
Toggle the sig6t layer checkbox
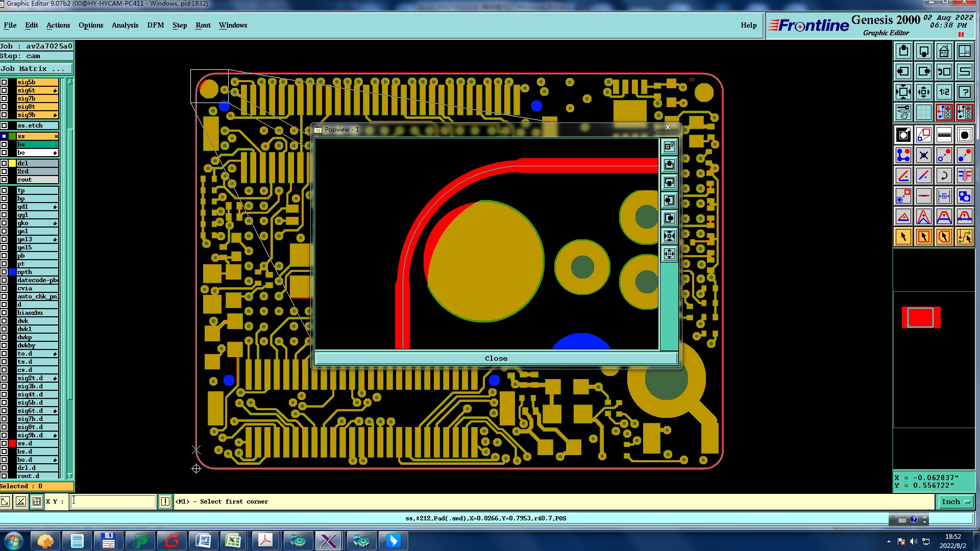(4, 90)
